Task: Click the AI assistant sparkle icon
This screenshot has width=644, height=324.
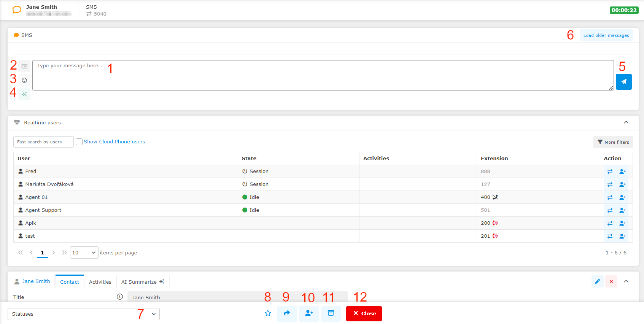Action: (24, 94)
